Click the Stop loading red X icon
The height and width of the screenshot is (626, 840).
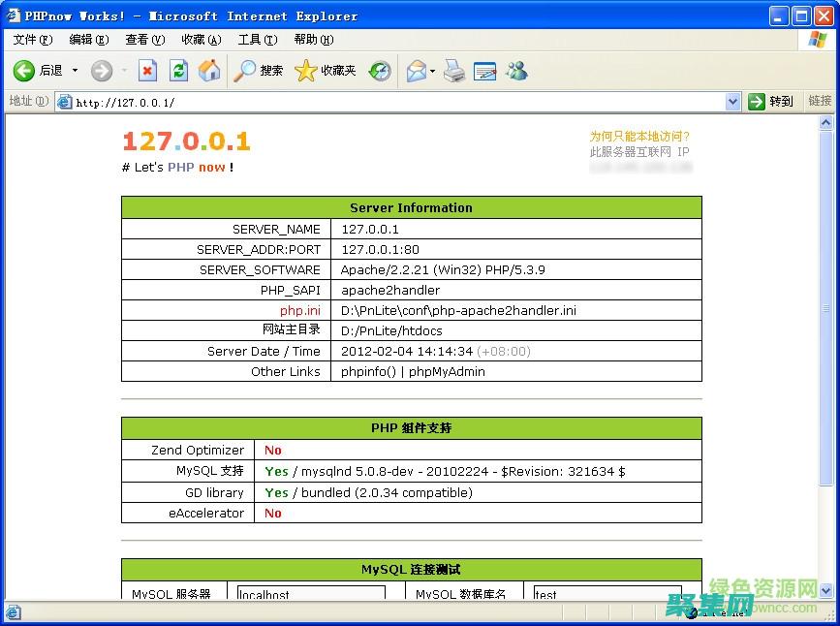point(147,70)
